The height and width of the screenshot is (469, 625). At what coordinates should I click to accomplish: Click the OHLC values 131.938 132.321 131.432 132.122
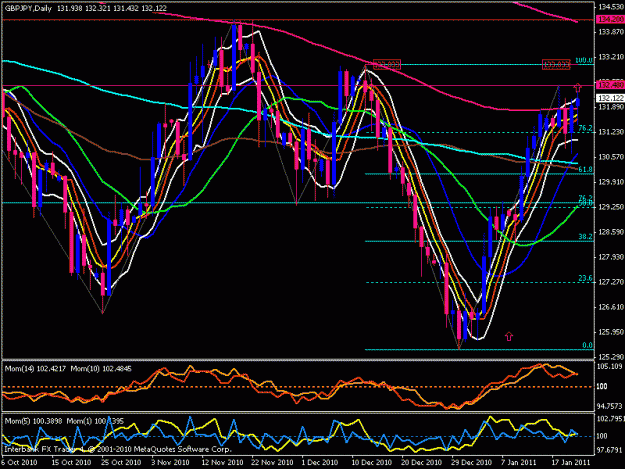coord(112,8)
